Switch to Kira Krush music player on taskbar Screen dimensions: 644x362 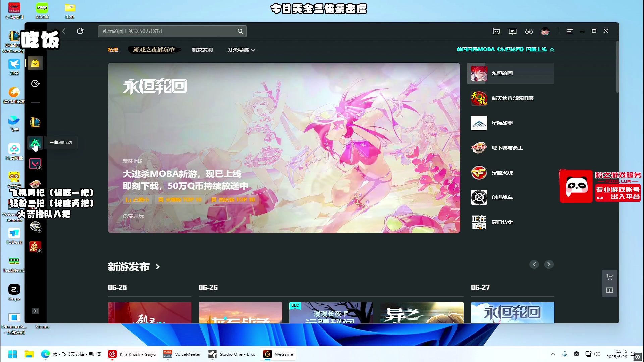tap(132, 354)
